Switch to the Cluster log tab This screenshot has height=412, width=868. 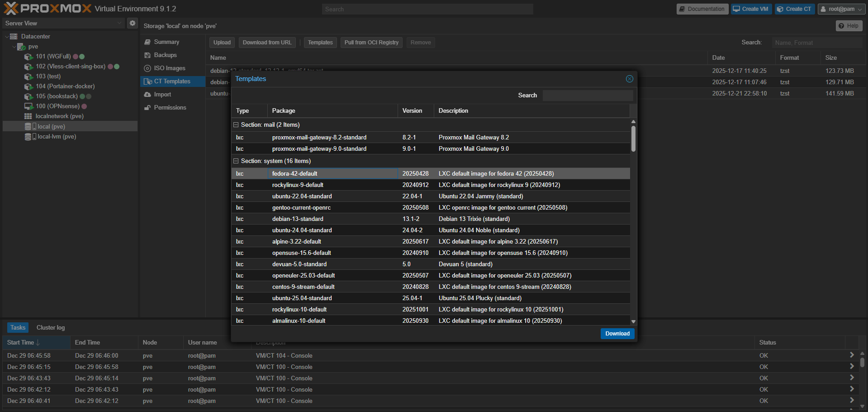[x=51, y=327]
